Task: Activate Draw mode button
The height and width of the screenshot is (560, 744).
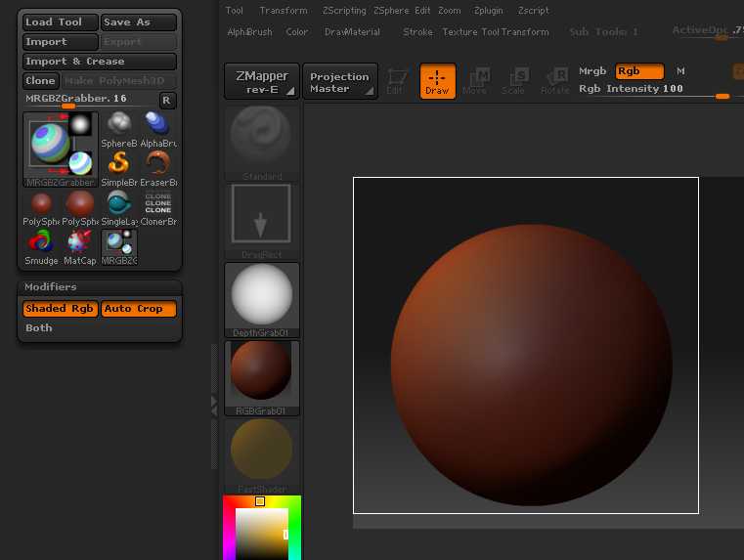Action: [x=437, y=81]
